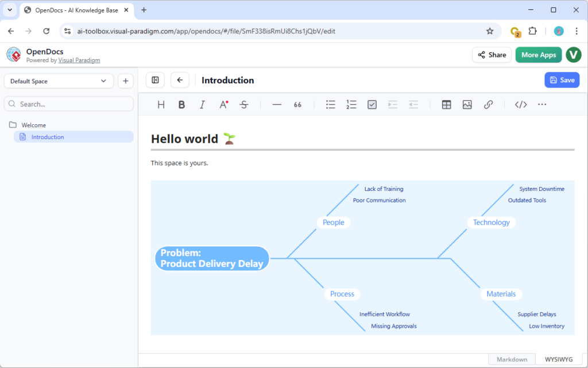Viewport: 588px width, 368px height.
Task: Expand browser extensions puzzle icon
Action: [533, 31]
